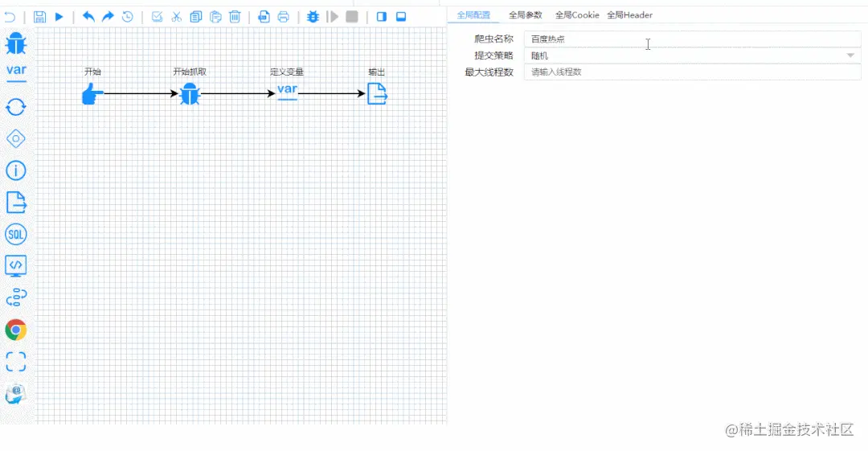The width and height of the screenshot is (868, 451).
Task: Select the info comment node in sidebar
Action: tap(16, 170)
